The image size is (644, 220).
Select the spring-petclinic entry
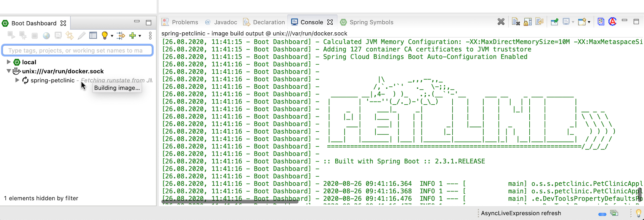(53, 80)
